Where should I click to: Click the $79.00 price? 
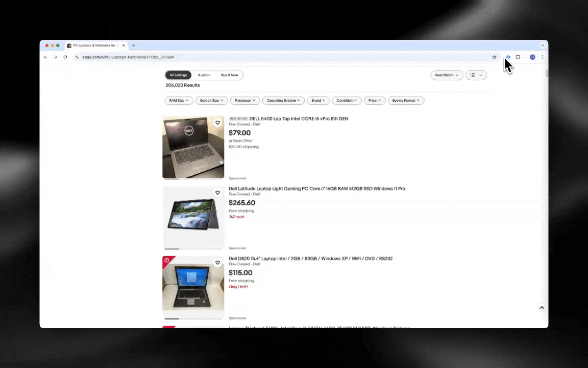239,133
